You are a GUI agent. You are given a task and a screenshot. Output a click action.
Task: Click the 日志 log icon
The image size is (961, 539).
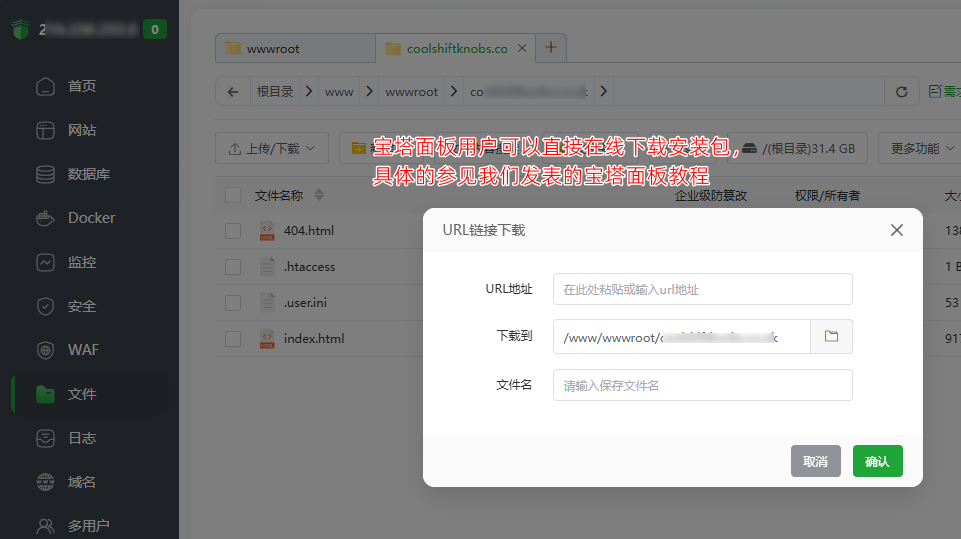pos(45,438)
